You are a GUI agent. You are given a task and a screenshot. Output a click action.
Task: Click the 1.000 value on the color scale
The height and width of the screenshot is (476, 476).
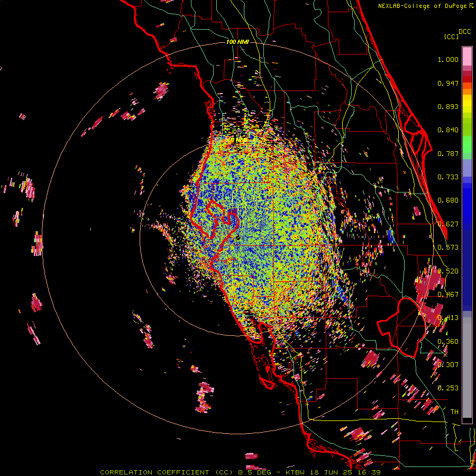(x=448, y=59)
